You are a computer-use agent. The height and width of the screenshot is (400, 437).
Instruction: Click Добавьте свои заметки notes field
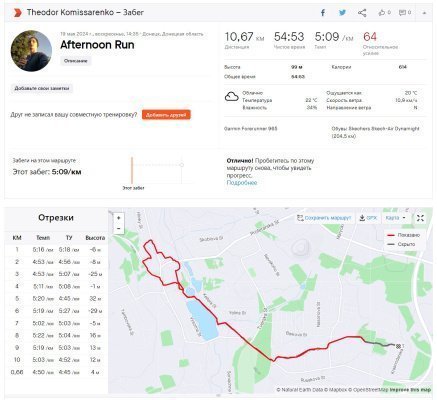pyautogui.click(x=42, y=89)
